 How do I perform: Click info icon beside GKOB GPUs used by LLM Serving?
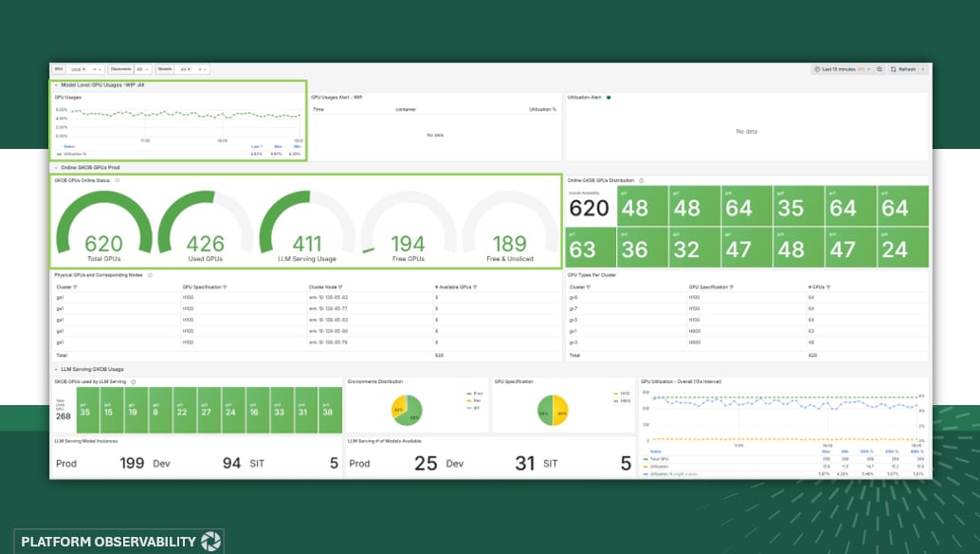[x=133, y=381]
